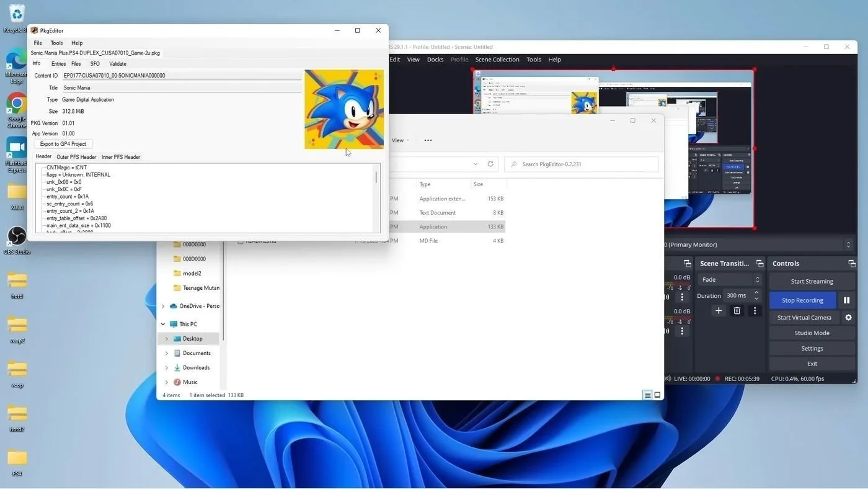Screen dimensions: 868x489
Task: Launch Microsoft Edge from the desktop
Action: [16, 67]
